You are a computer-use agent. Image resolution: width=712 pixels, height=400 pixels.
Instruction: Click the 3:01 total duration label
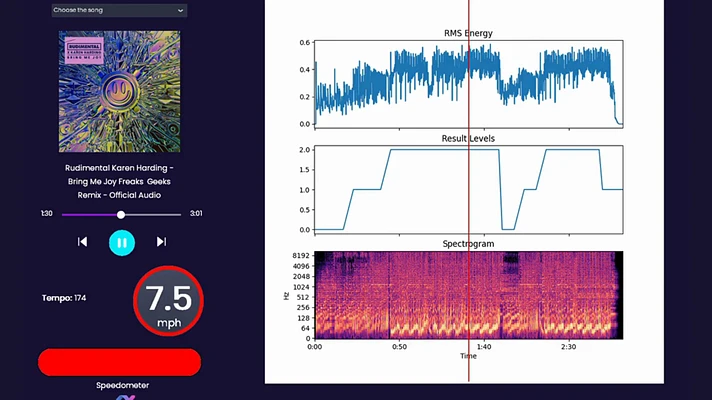coord(196,213)
